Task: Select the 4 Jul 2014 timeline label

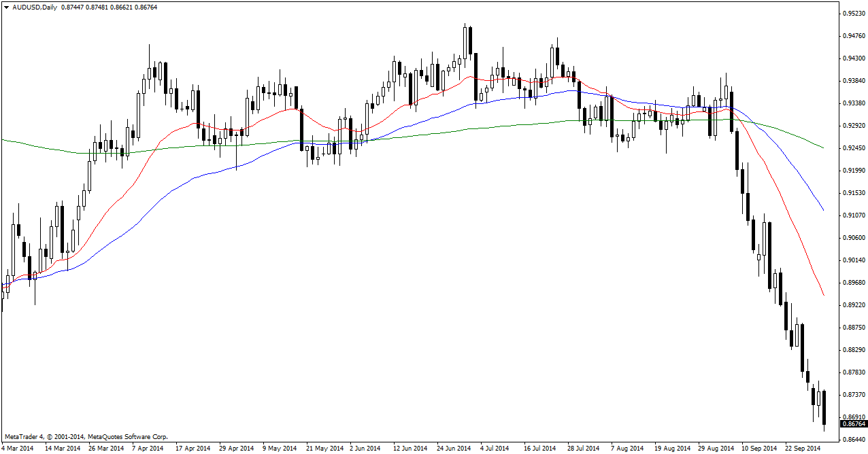Action: [495, 449]
